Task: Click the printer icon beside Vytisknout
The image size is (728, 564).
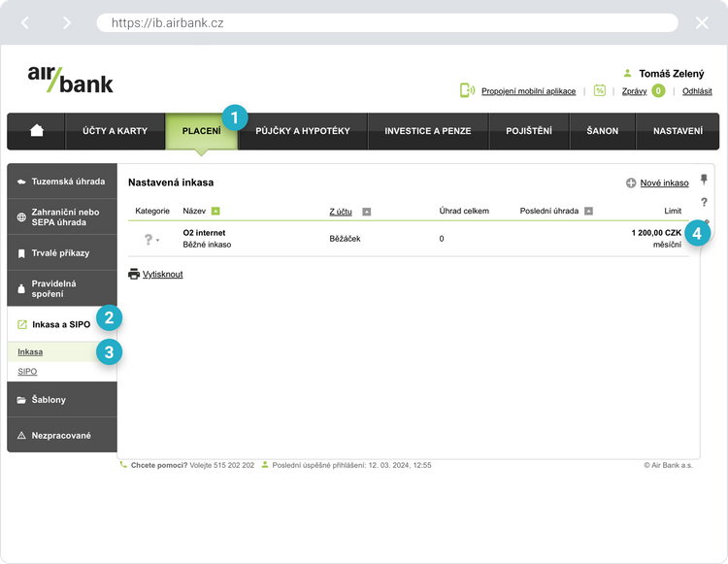Action: [x=134, y=274]
